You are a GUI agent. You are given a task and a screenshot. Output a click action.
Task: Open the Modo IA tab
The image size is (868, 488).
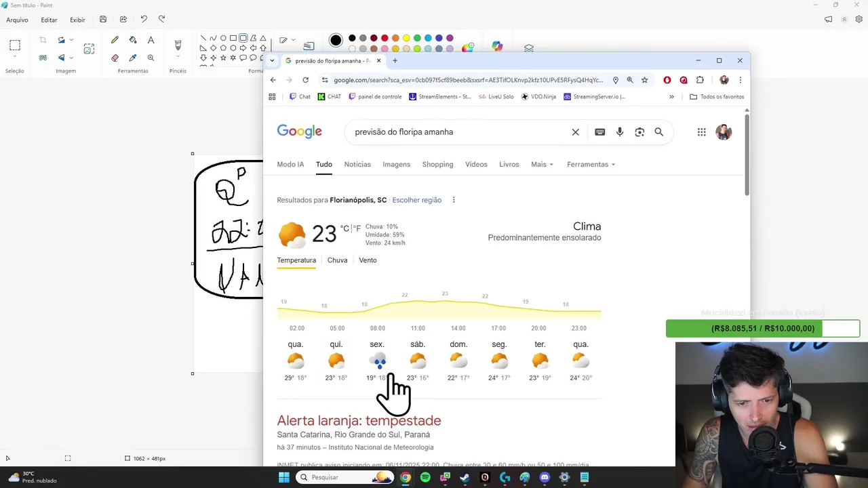click(x=290, y=164)
